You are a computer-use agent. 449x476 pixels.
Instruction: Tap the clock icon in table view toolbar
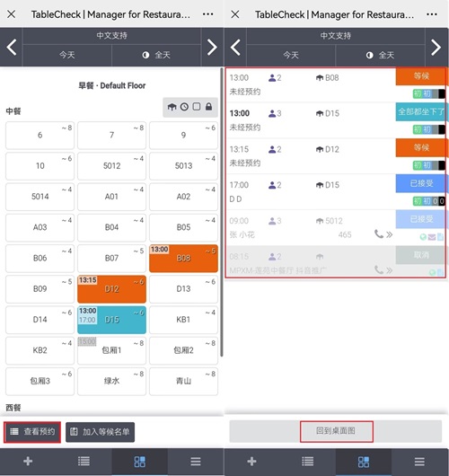pyautogui.click(x=184, y=107)
